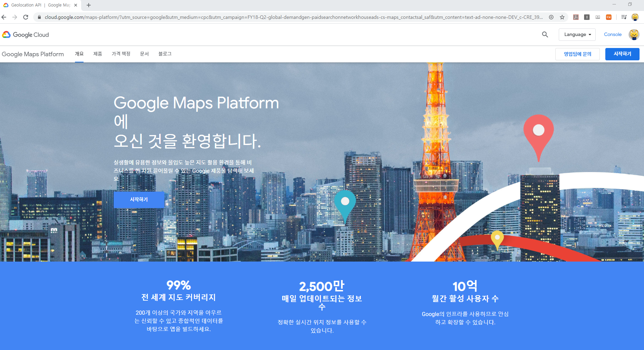
Task: Click the orange extension icon
Action: pos(609,17)
